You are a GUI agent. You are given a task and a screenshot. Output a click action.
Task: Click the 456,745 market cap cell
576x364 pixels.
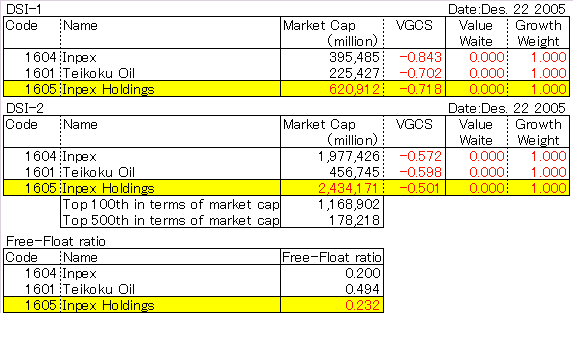[x=332, y=172]
